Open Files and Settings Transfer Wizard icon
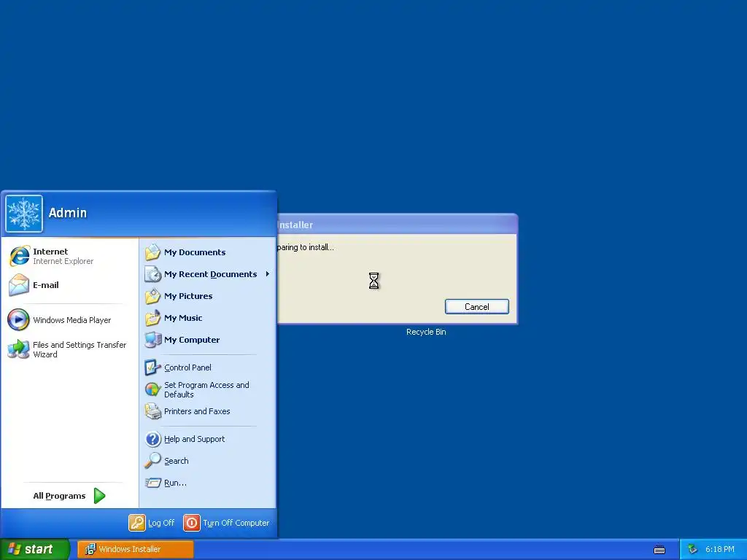Screen dimensions: 747x560 click(x=18, y=349)
